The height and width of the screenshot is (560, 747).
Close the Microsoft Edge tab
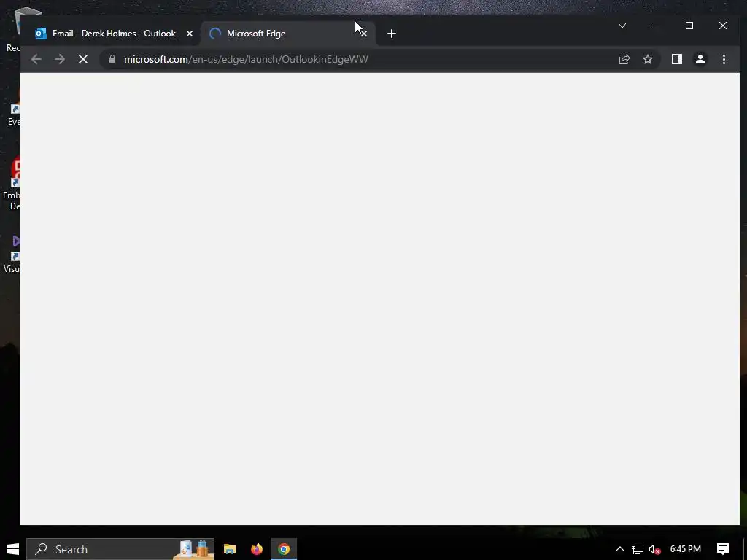click(x=363, y=34)
